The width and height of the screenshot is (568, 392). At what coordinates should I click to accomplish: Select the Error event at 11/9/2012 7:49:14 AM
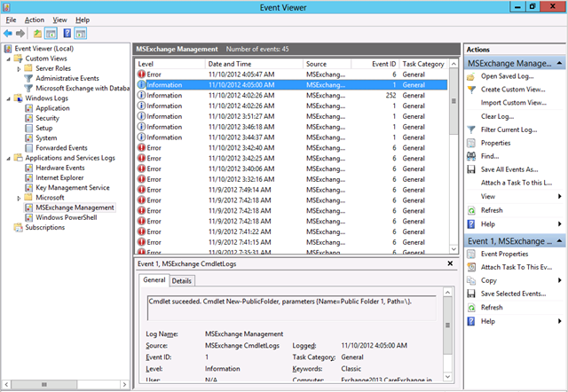pyautogui.click(x=292, y=190)
